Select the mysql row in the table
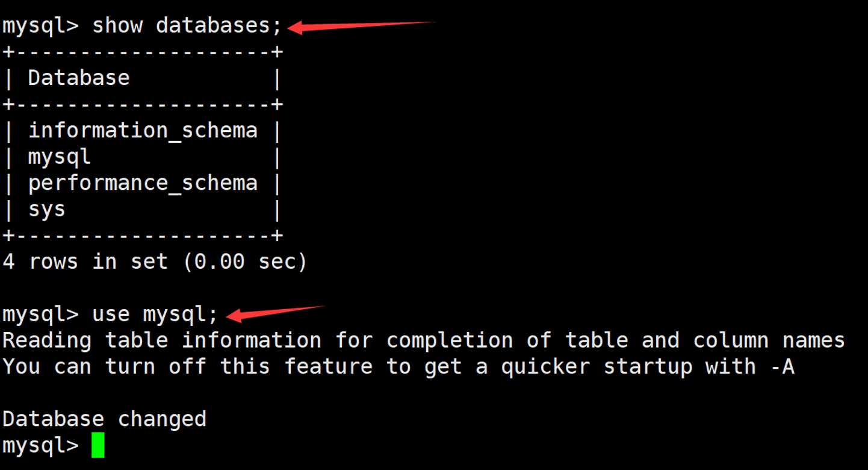Screen dimensions: 868x470 59,157
